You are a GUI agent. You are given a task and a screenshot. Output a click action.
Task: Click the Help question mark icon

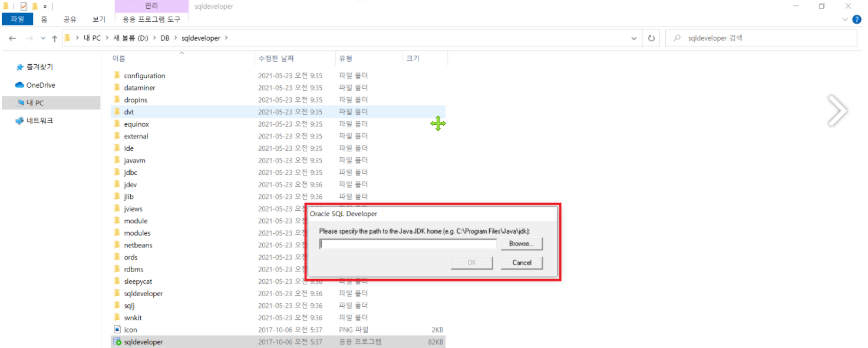point(856,19)
